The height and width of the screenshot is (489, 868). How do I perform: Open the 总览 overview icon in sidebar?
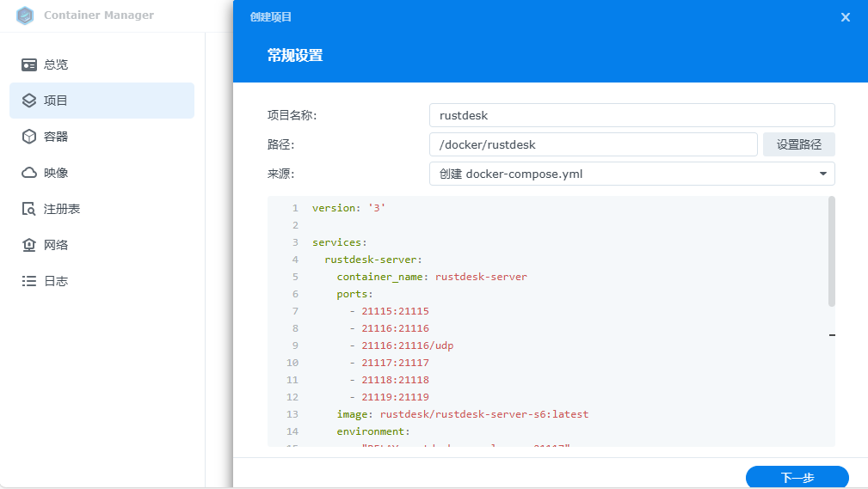tap(28, 64)
